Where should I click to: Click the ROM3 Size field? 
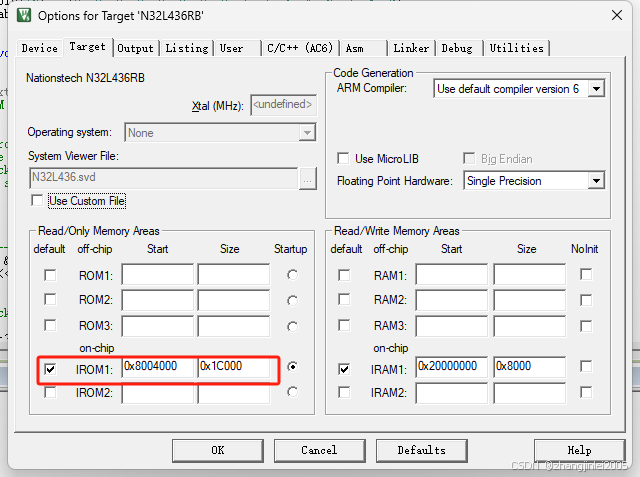234,326
